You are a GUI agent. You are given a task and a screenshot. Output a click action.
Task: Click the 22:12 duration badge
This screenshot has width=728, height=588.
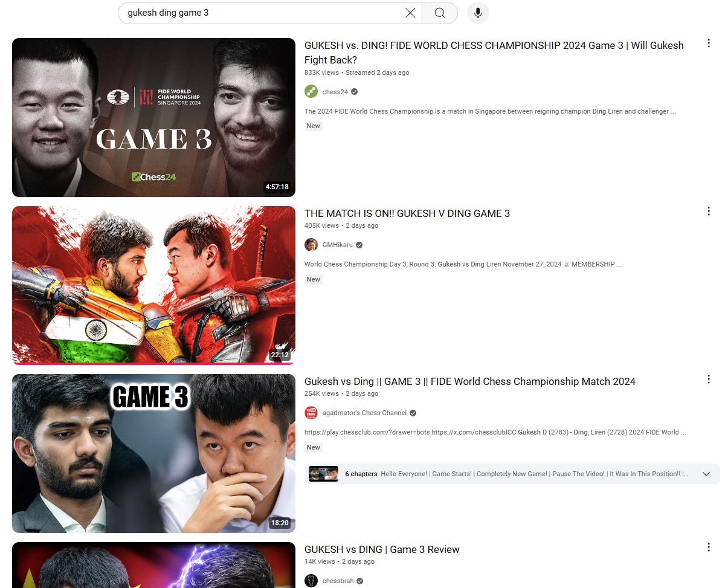click(280, 355)
